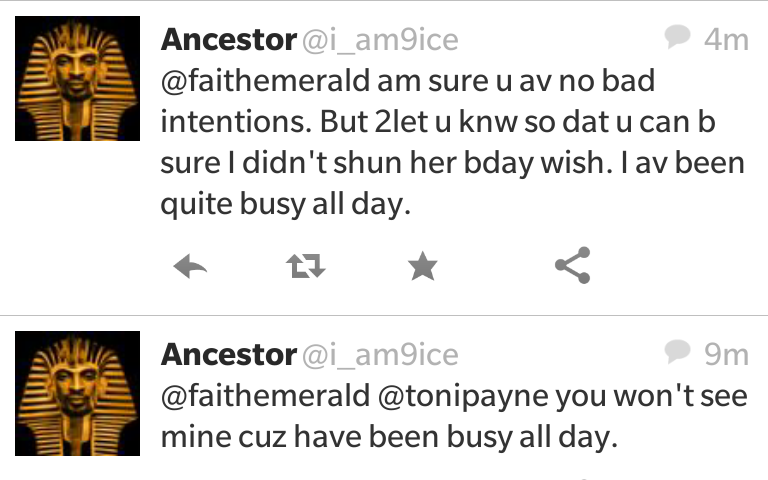
Task: Click the 4m timestamp
Action: click(726, 40)
